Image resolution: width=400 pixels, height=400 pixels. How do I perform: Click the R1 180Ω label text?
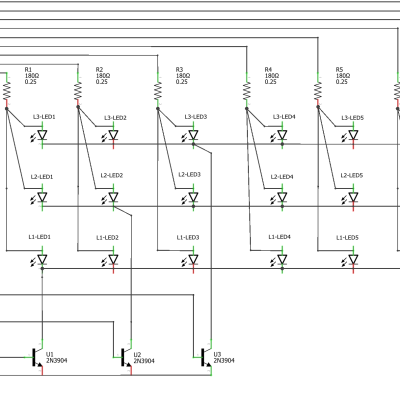click(x=32, y=76)
